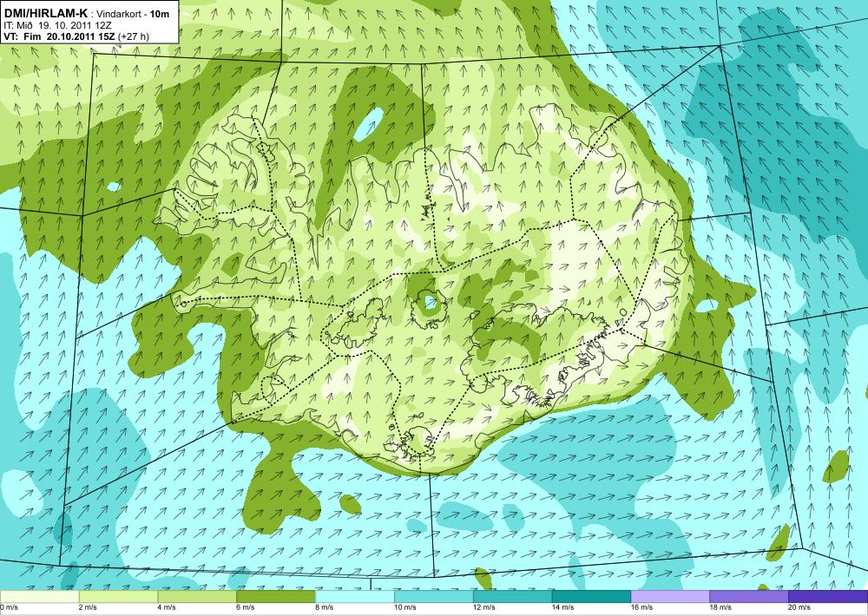This screenshot has height=616, width=868.
Task: Click the "2 m/s" legend label
Action: click(89, 607)
